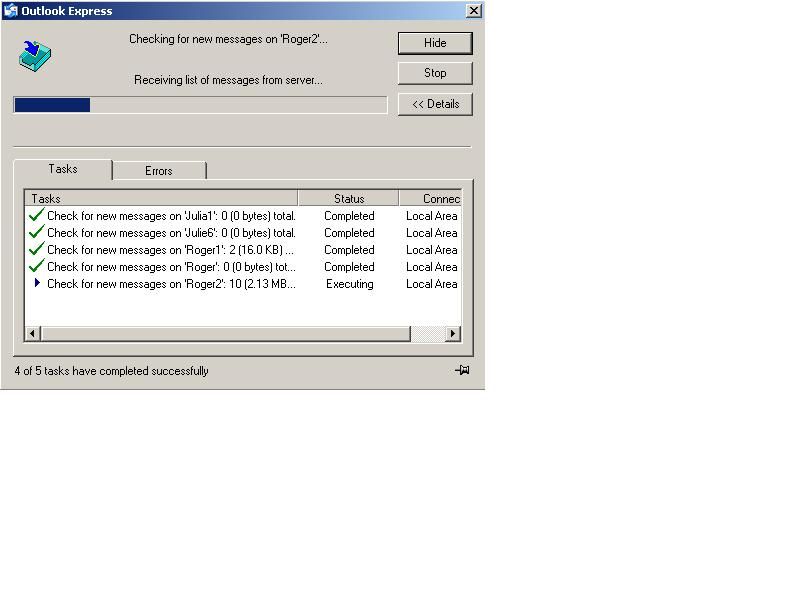Image resolution: width=800 pixels, height=600 pixels.
Task: Click the mail download tray icon
Action: (x=35, y=56)
